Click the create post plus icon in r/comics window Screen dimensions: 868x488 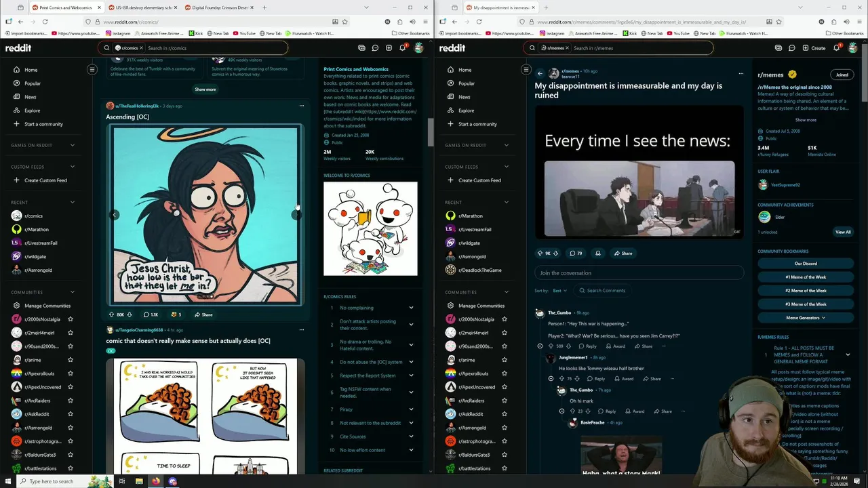(389, 48)
